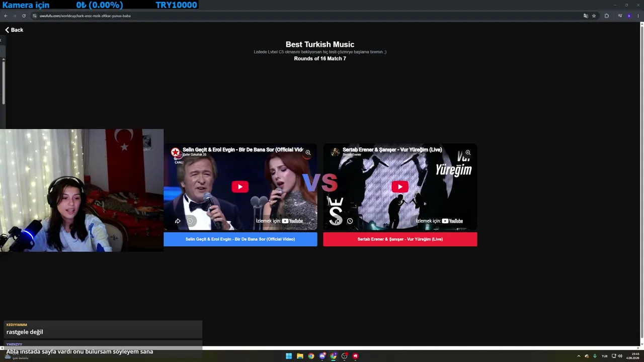Open the channel avatar on Bir De Bana Sor video

tap(175, 152)
